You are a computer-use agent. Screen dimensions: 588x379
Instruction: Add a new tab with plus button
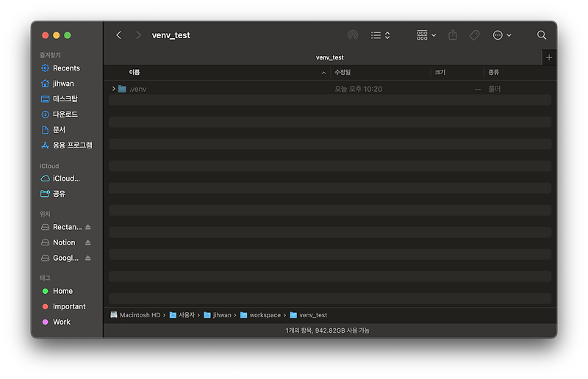click(x=549, y=58)
